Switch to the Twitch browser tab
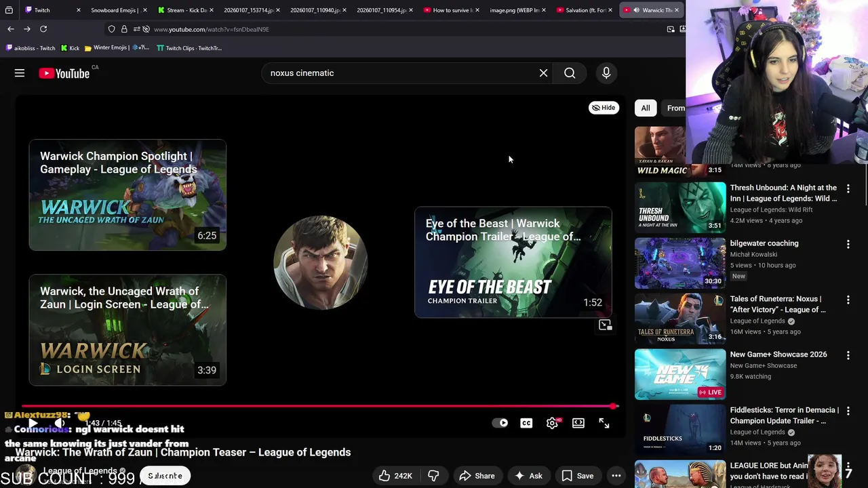 tap(42, 10)
